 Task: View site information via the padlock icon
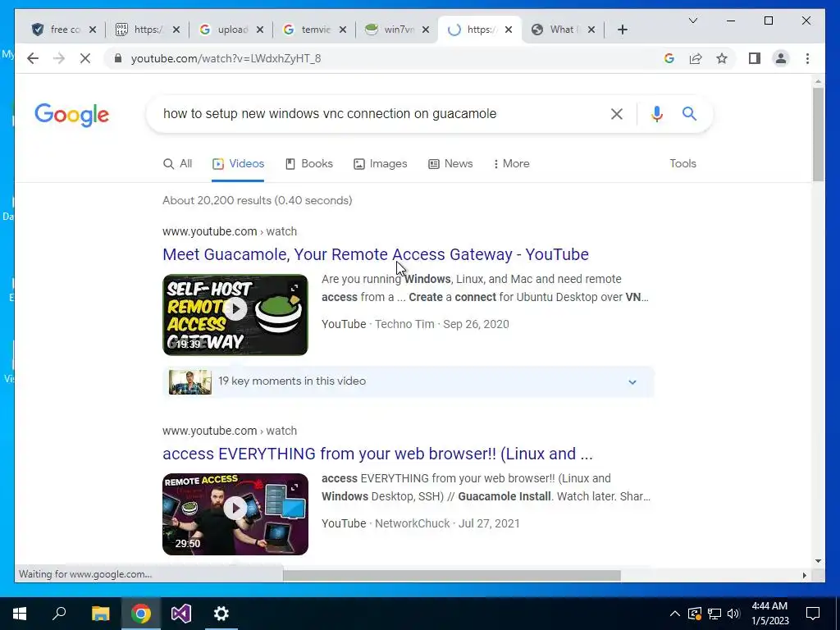pos(118,58)
